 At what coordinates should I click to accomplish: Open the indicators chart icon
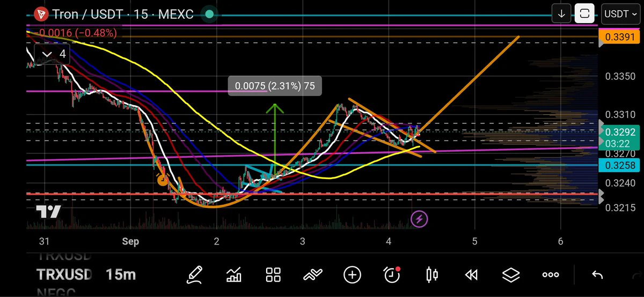pos(234,275)
